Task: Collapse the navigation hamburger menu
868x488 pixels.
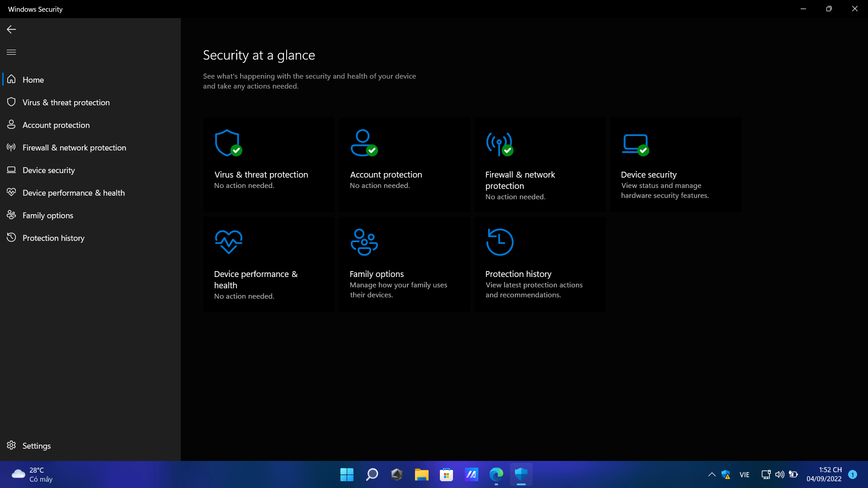Action: (x=11, y=52)
